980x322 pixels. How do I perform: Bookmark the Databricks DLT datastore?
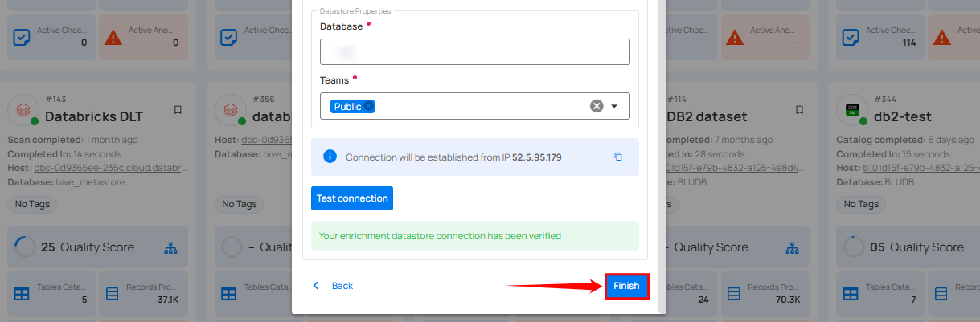[x=178, y=110]
